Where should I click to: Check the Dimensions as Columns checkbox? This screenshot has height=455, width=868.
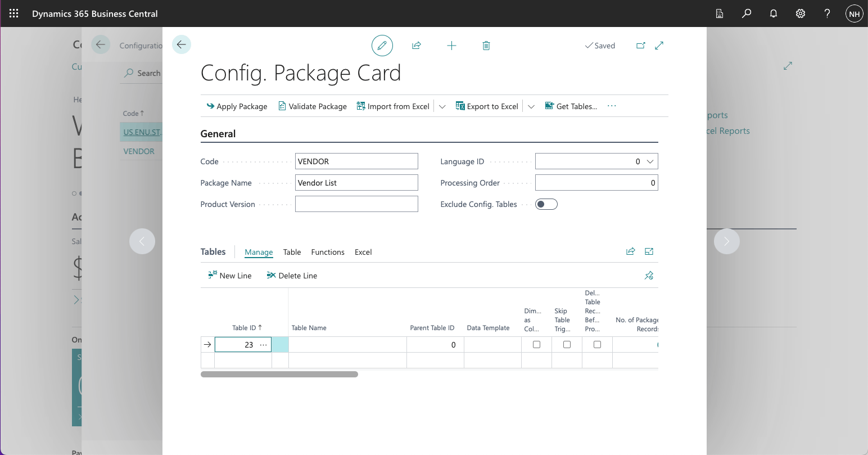pyautogui.click(x=536, y=345)
